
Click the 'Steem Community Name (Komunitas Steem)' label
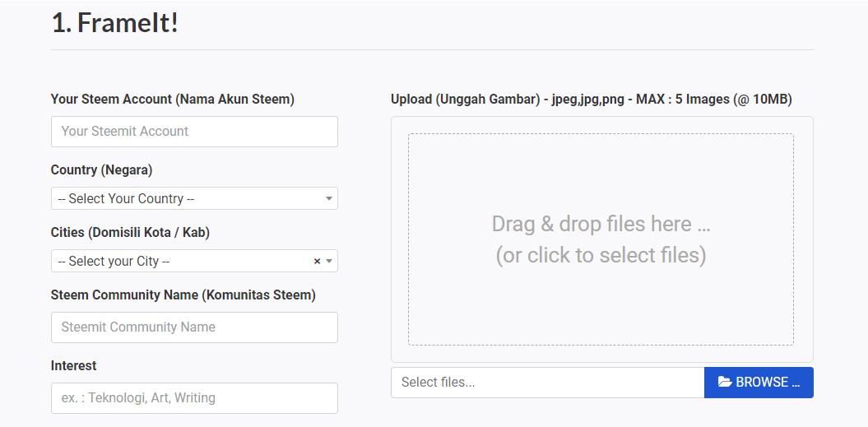tap(183, 295)
